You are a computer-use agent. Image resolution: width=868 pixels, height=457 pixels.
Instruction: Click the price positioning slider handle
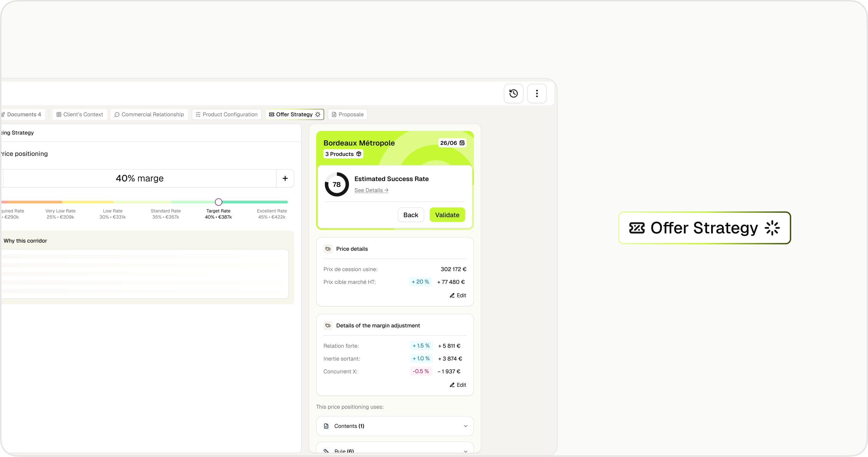[218, 202]
